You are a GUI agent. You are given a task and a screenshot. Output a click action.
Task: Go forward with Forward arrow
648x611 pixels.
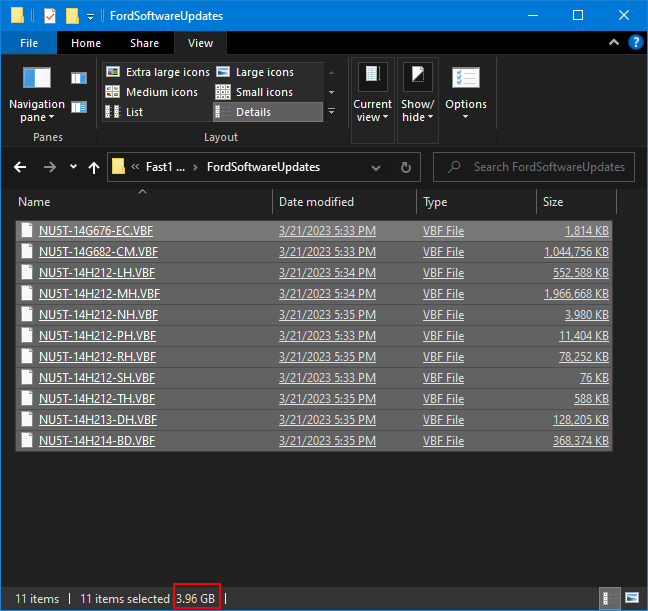pos(50,167)
